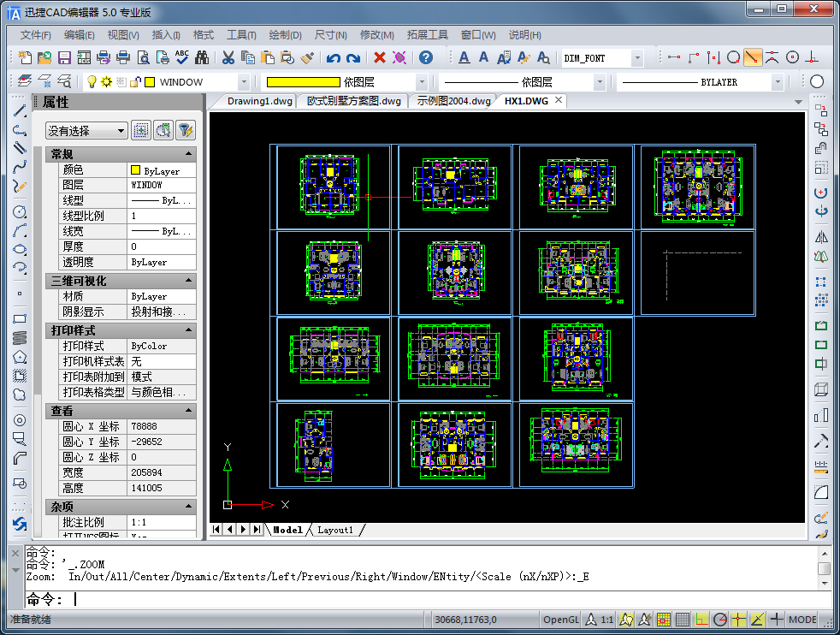Go to the first layout tab arrow
The image size is (840, 635).
pos(216,530)
